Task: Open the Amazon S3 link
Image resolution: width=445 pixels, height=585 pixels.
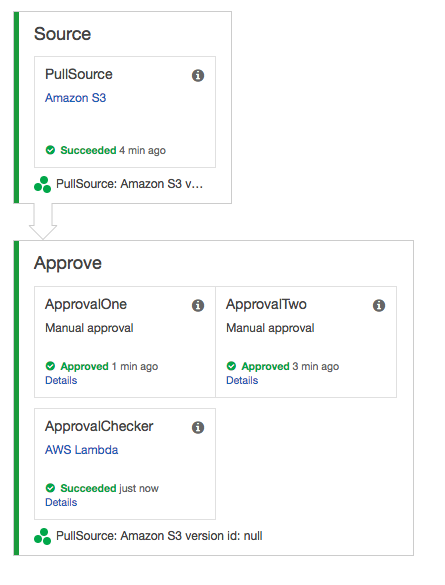Action: click(76, 98)
